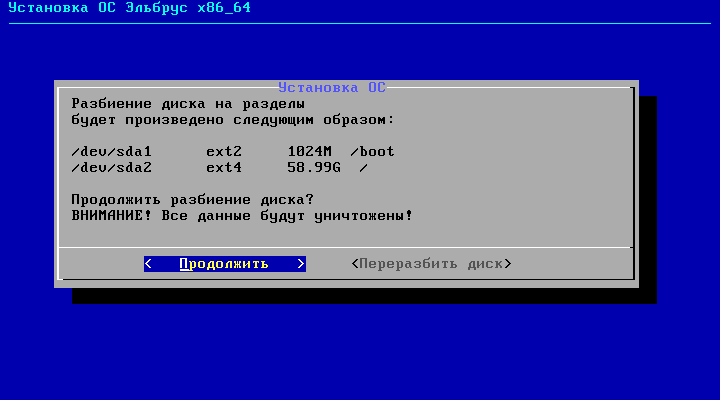Click the warning ВНИМАНИЕ! Все данные будут уничтожены!
Image resolution: width=720 pixels, height=400 pixels.
pos(242,215)
